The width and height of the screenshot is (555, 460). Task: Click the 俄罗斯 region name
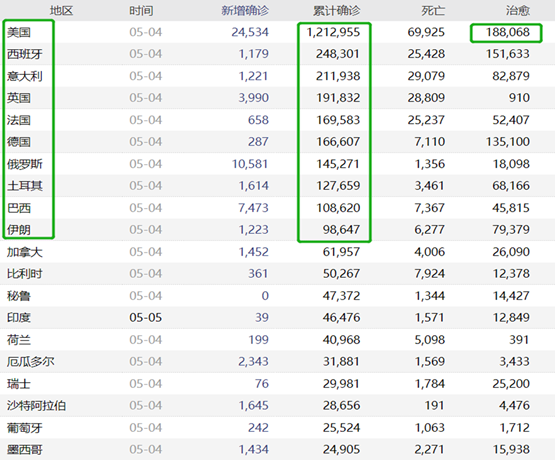[x=24, y=164]
